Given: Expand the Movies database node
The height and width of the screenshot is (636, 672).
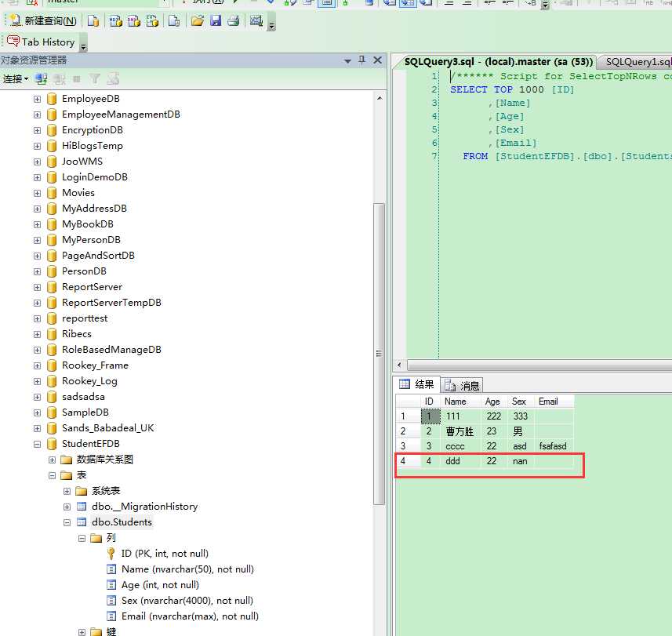Looking at the screenshot, I should (38, 193).
